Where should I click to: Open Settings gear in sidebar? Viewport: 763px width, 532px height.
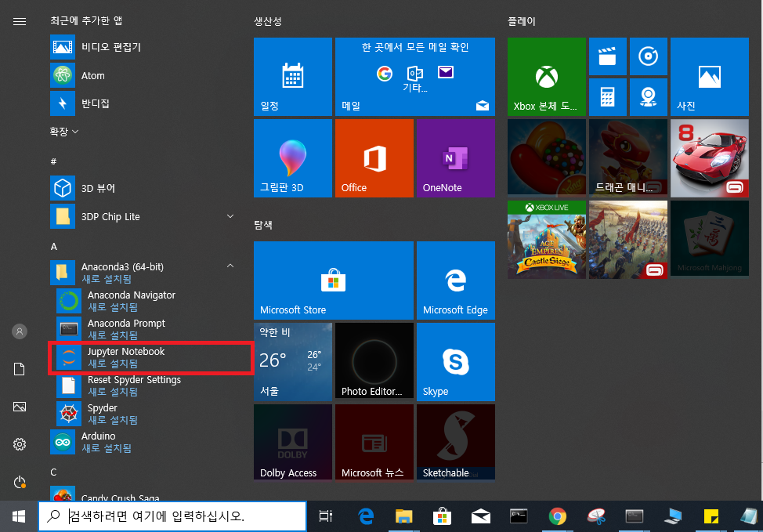tap(20, 444)
